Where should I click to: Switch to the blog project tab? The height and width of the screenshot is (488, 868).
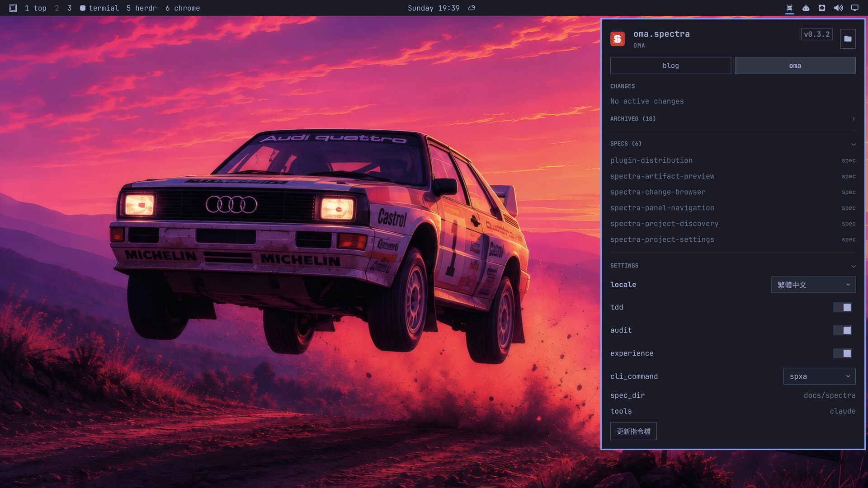(x=670, y=66)
